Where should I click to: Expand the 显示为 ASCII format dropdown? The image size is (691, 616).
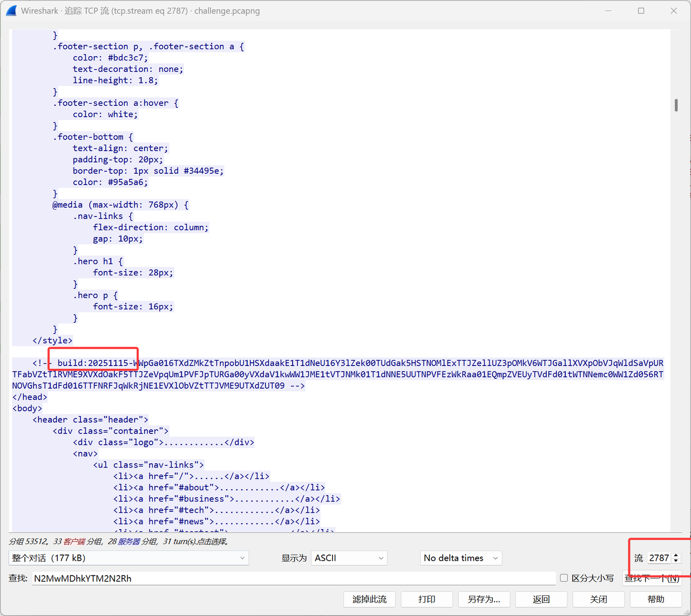coord(349,558)
